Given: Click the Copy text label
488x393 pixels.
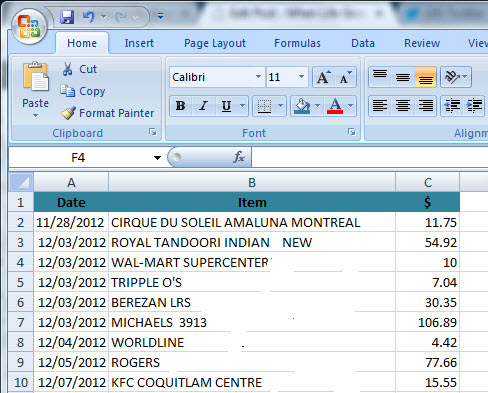Looking at the screenshot, I should (x=92, y=91).
